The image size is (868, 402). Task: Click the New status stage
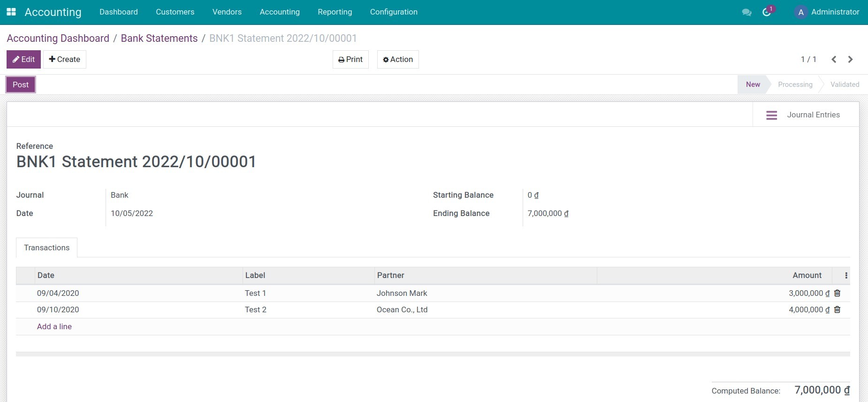753,85
